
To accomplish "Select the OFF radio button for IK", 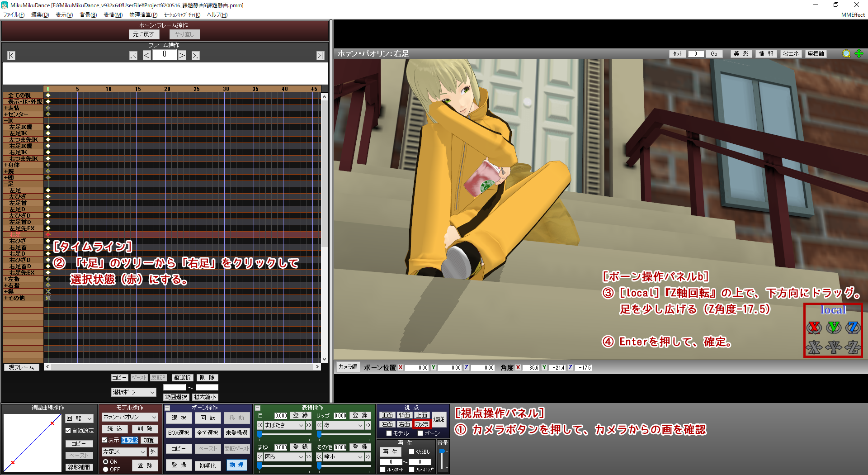I will point(106,470).
